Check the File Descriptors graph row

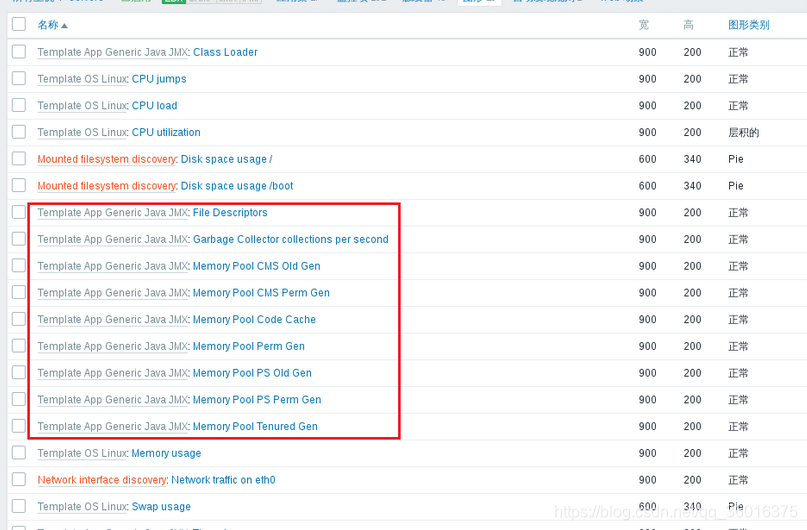pyautogui.click(x=19, y=212)
